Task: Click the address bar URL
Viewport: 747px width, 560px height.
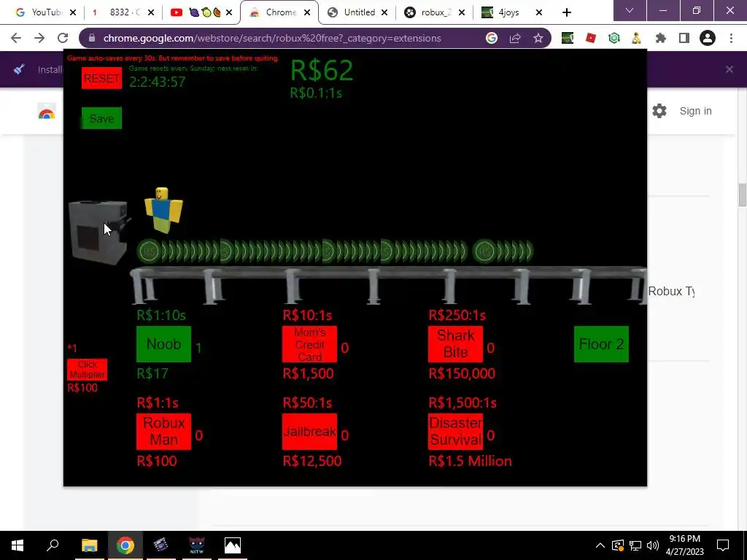Action: pos(272,38)
